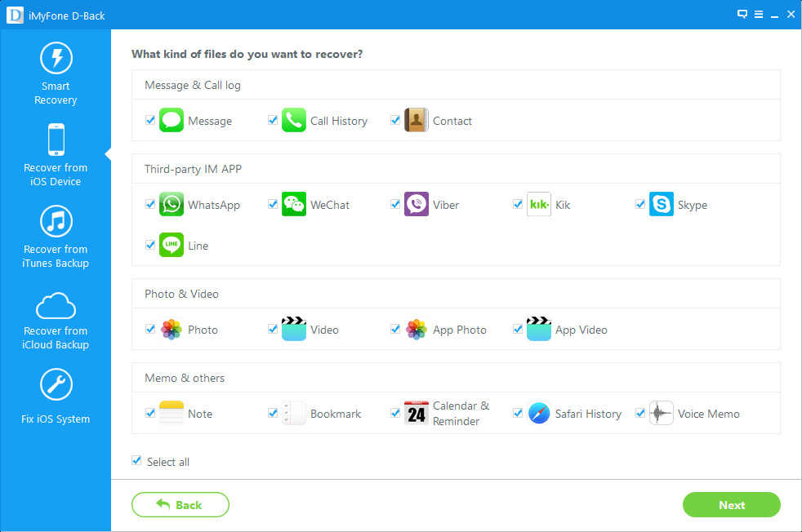Click the yellow Note icon
This screenshot has height=532, width=802.
point(172,413)
